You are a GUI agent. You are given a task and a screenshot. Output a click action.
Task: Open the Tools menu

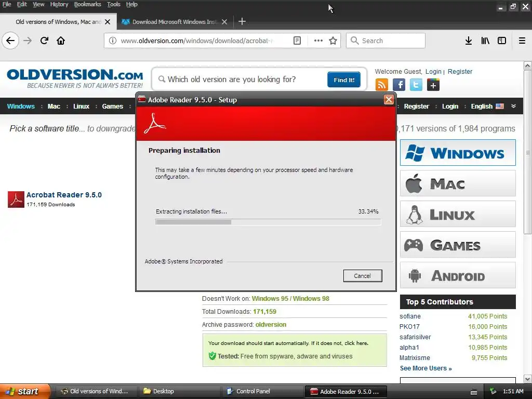(x=114, y=4)
